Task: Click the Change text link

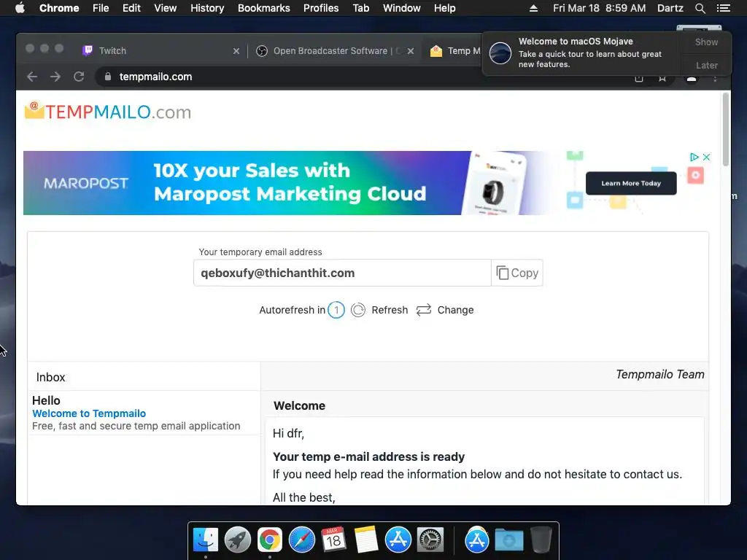Action: (x=455, y=310)
